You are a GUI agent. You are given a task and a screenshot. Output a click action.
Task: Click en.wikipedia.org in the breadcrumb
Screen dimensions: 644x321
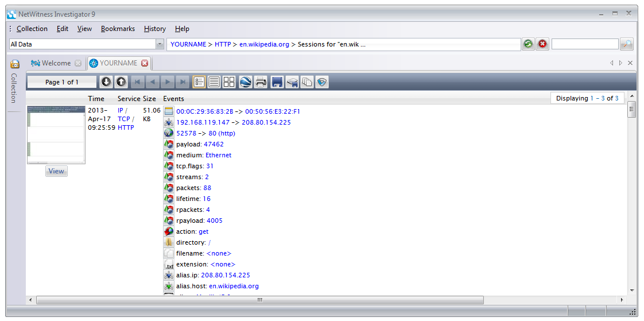click(x=265, y=44)
